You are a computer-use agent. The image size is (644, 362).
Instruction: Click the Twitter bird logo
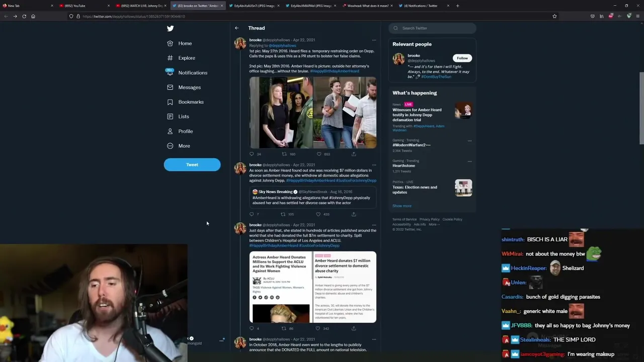tap(170, 29)
